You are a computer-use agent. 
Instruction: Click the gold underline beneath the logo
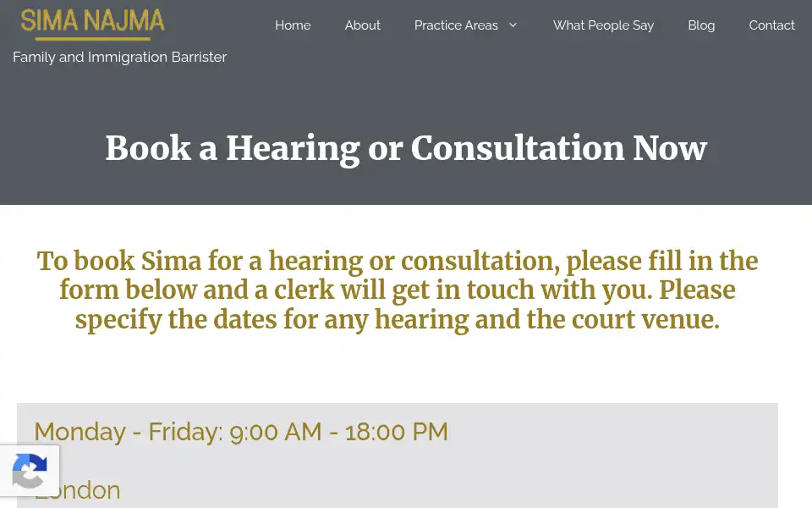coord(93,38)
